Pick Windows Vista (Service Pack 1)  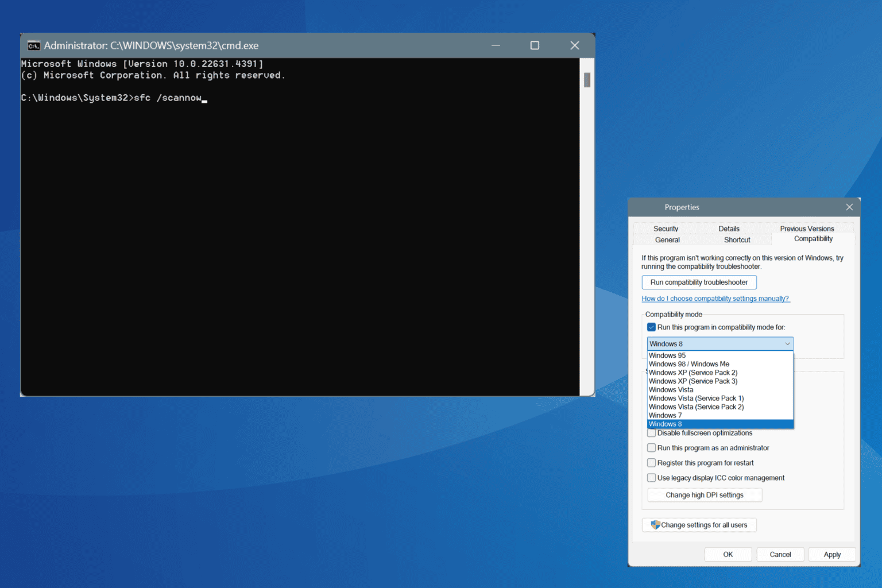click(x=720, y=399)
